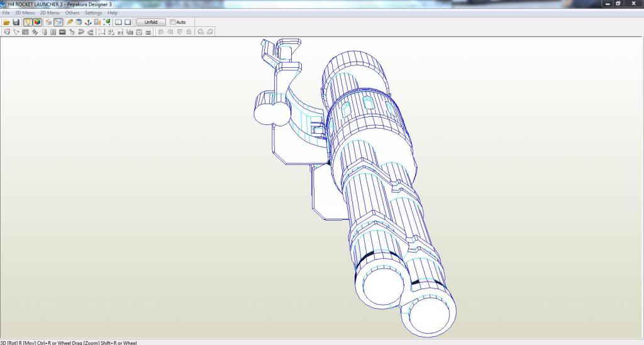Click the Open folder icon
Viewport: 644px width, 345px height.
pyautogui.click(x=6, y=22)
